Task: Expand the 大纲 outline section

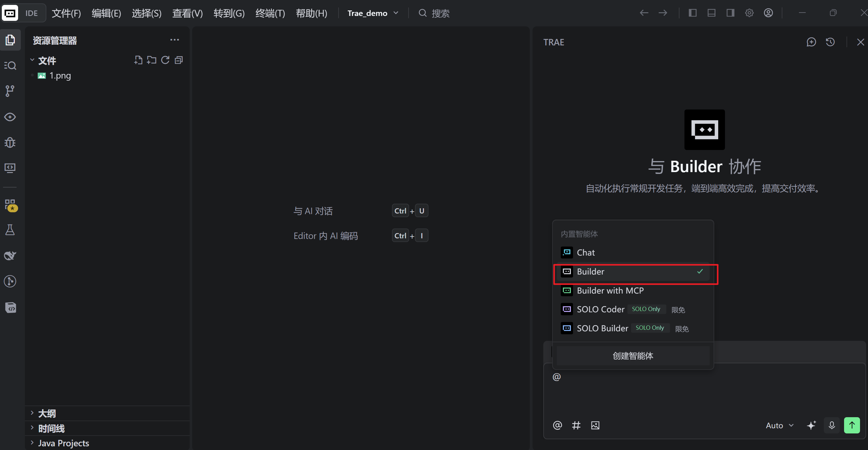Action: [47, 413]
